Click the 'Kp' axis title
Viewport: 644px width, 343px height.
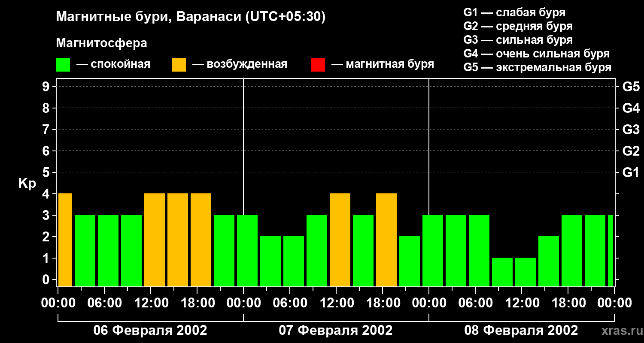[27, 184]
